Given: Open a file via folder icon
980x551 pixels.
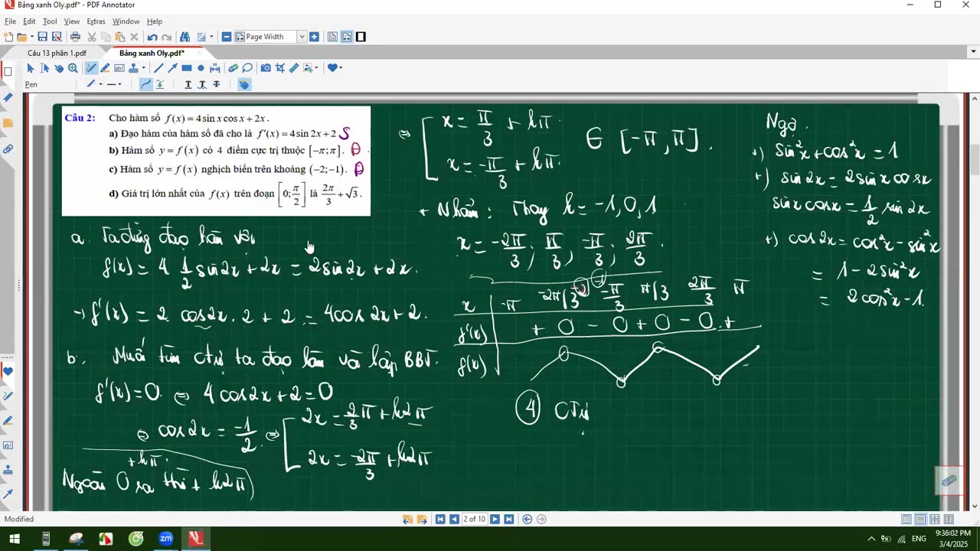Looking at the screenshot, I should pos(21,37).
